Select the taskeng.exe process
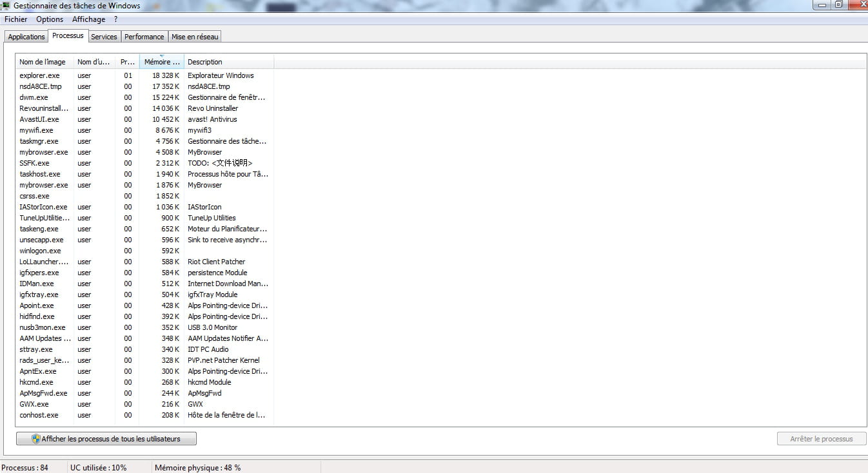This screenshot has height=473, width=868. point(145,229)
